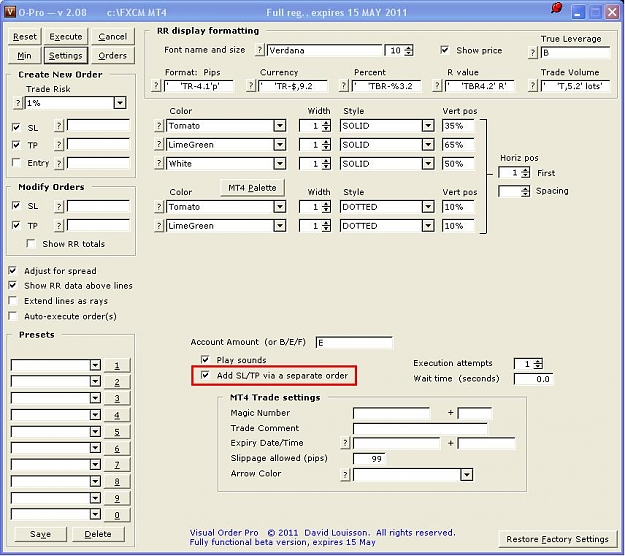Open help for Expiry Date/Time
This screenshot has height=556, width=625.
coord(345,443)
